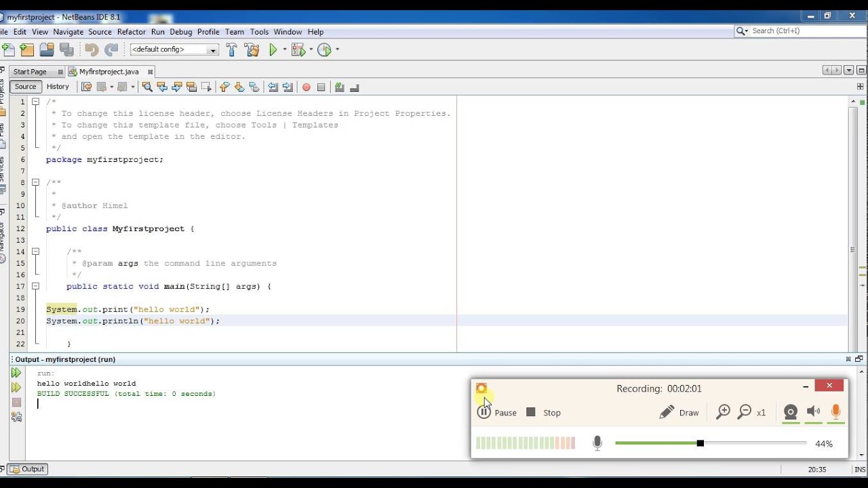Switch to Source view button
Viewport: 868px width, 488px height.
(25, 87)
